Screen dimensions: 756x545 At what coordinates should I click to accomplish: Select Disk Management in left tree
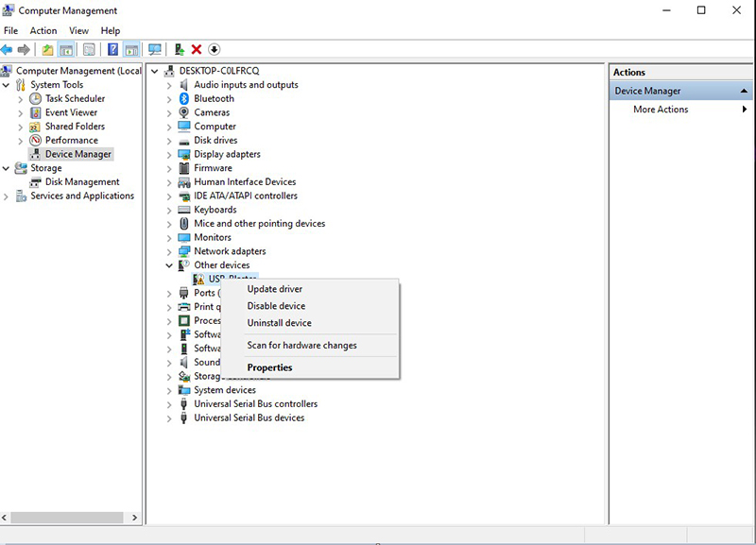tap(82, 182)
